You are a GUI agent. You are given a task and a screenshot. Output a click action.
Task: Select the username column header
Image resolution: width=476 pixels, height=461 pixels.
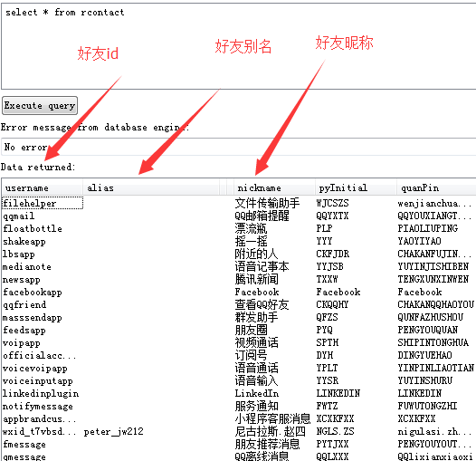point(43,187)
